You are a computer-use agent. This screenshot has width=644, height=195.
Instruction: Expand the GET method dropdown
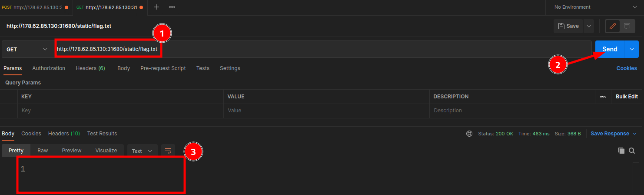point(27,49)
